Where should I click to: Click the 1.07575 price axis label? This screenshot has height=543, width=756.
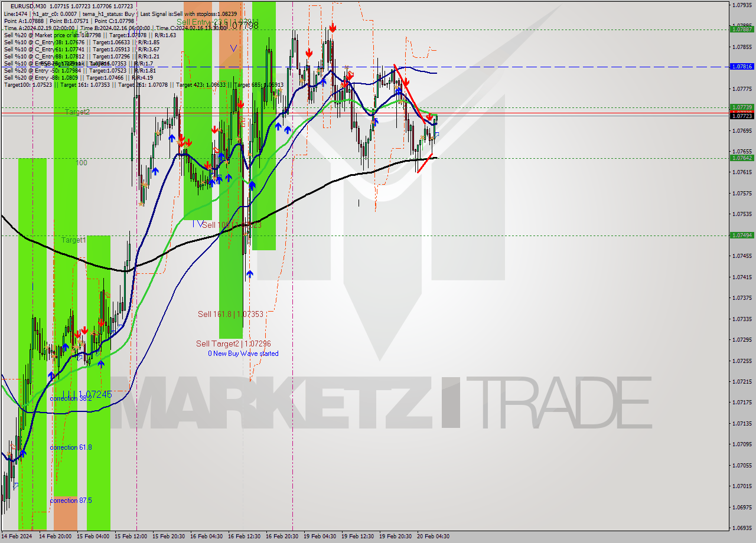tap(742, 193)
